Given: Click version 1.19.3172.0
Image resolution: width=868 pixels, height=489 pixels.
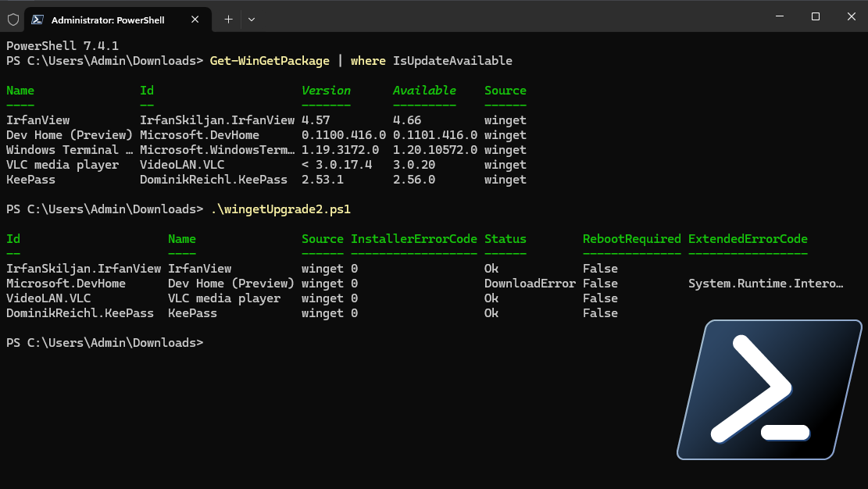Looking at the screenshot, I should click(x=341, y=150).
